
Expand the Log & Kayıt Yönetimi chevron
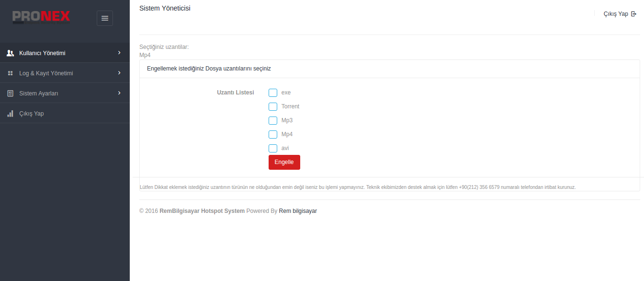(x=119, y=73)
